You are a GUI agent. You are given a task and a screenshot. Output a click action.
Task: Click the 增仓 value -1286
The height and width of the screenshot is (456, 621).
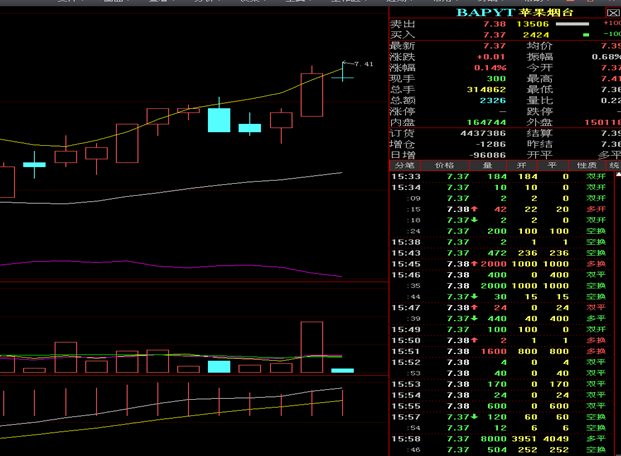pos(491,144)
